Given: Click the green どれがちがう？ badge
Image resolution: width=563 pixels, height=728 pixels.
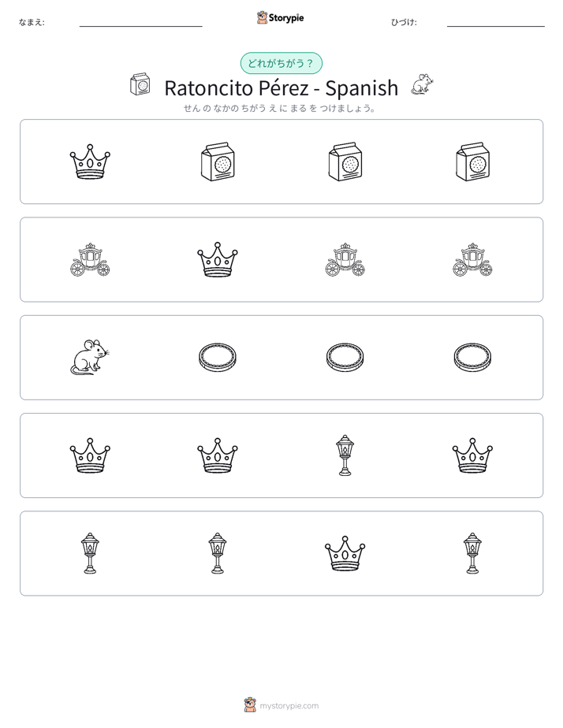Looking at the screenshot, I should click(281, 63).
